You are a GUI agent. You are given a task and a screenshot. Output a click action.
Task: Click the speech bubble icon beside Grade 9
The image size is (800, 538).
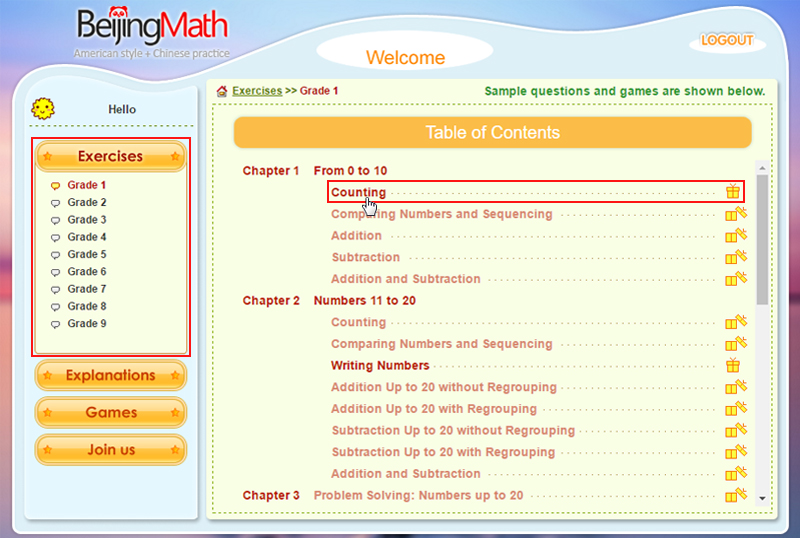pyautogui.click(x=55, y=325)
